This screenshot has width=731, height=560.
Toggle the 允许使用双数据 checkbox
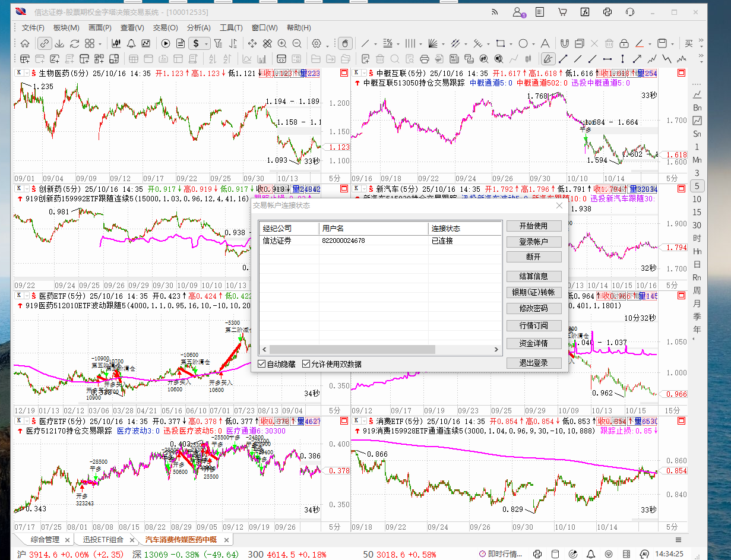tap(306, 364)
